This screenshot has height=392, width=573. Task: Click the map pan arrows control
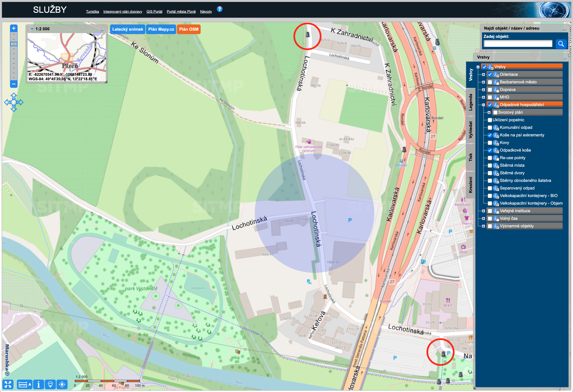click(14, 102)
